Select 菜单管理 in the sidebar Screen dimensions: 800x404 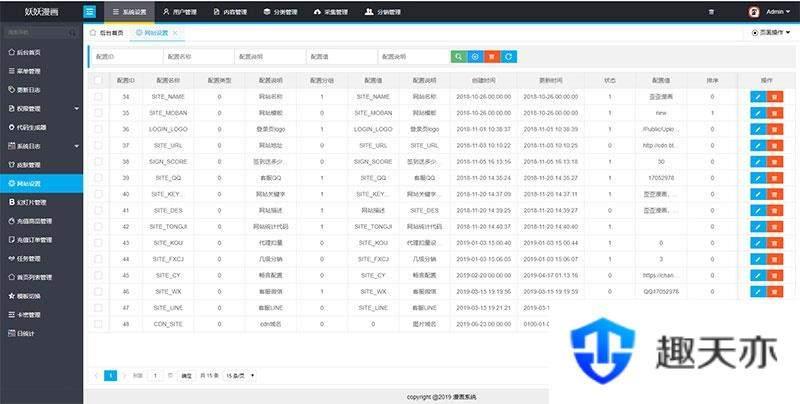tap(41, 71)
